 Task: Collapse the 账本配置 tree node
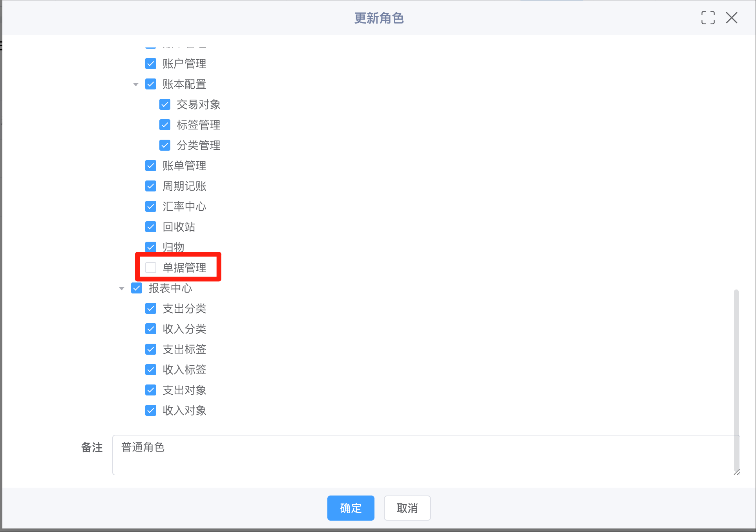pyautogui.click(x=136, y=84)
